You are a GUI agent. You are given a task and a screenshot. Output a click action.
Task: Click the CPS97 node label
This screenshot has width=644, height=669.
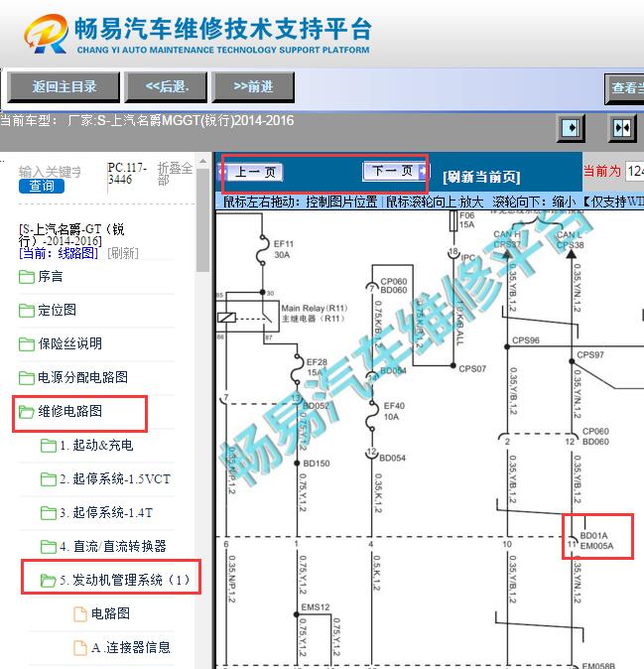coord(590,355)
